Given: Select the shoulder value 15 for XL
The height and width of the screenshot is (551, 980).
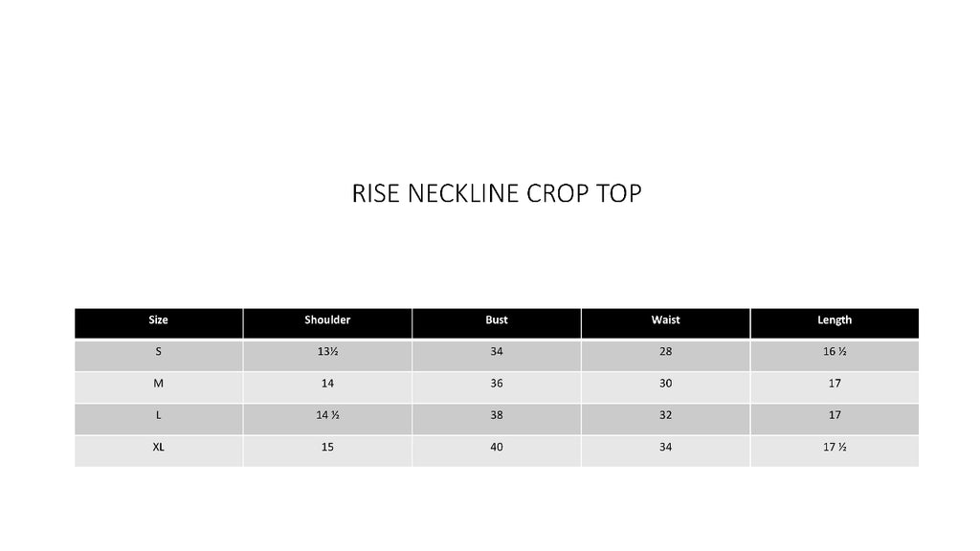Looking at the screenshot, I should click(327, 447).
